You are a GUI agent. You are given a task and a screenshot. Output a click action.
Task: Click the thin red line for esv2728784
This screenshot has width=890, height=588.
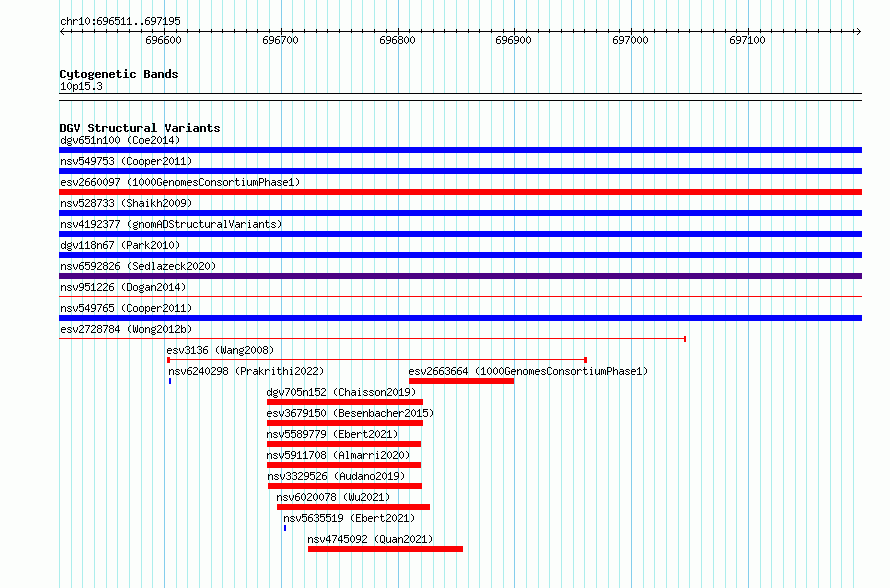[x=372, y=339]
